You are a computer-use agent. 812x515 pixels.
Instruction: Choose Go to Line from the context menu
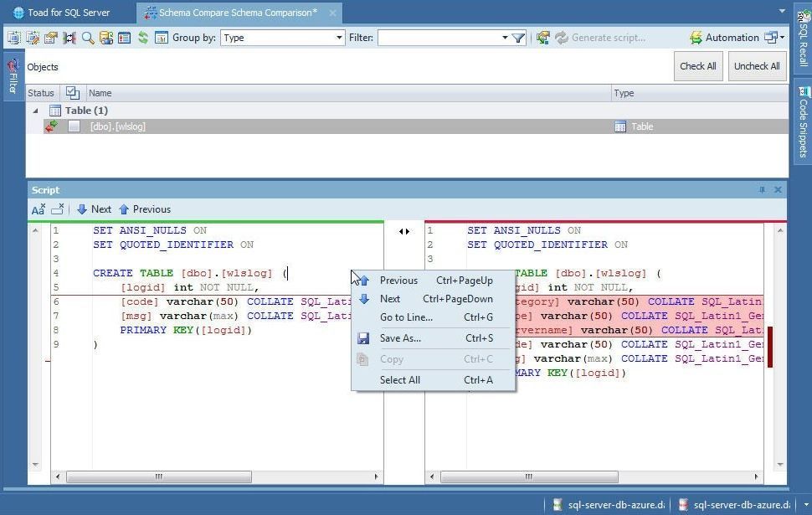click(433, 317)
